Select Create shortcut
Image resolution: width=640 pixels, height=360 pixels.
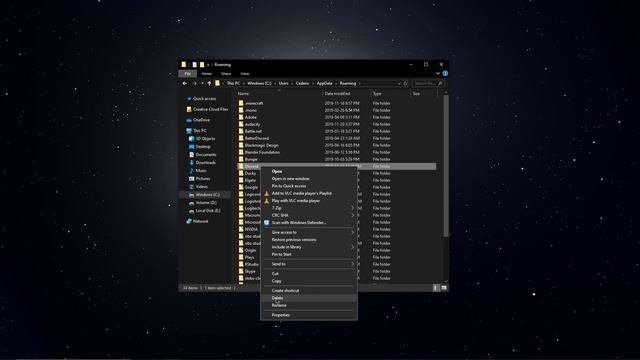pyautogui.click(x=309, y=291)
